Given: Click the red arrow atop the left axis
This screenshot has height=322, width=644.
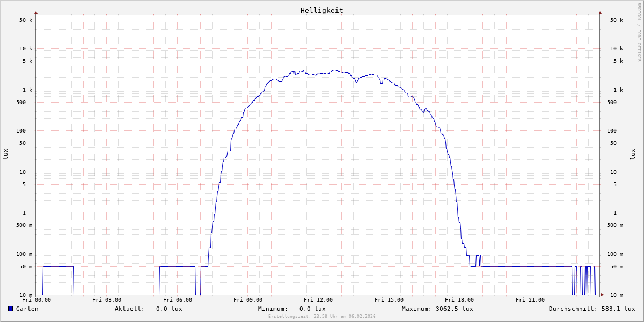Looking at the screenshot, I should [x=36, y=12].
